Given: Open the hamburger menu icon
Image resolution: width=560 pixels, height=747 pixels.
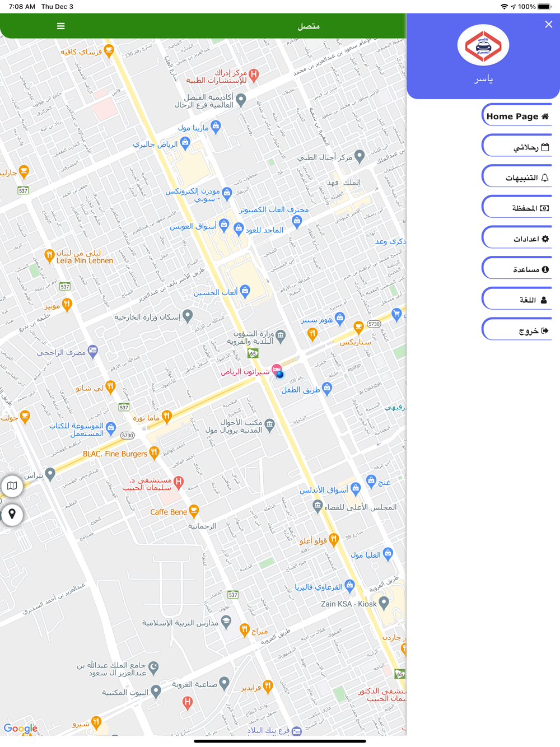Looking at the screenshot, I should coord(60,26).
